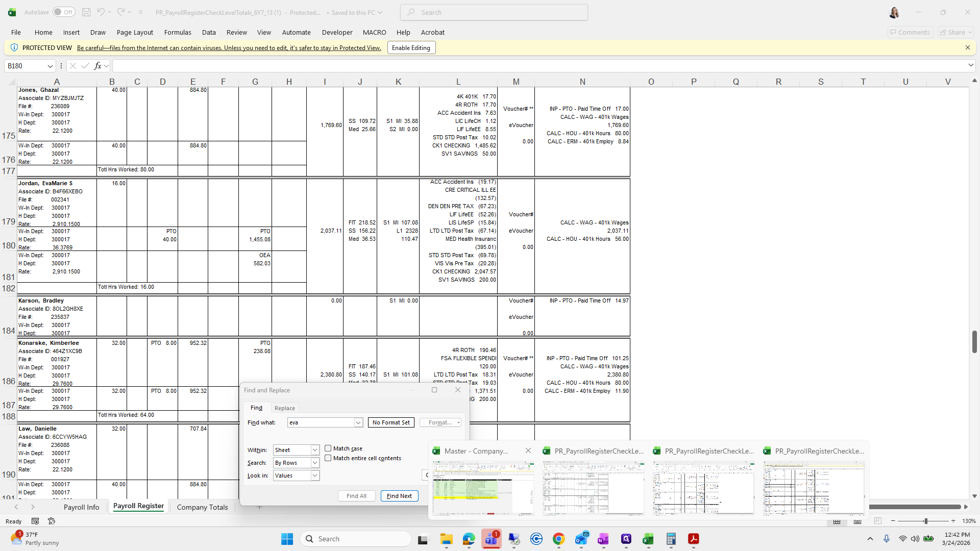Screen dimensions: 980x551
Task: Open Adobe Acrobat from taskbar
Action: pyautogui.click(x=693, y=539)
